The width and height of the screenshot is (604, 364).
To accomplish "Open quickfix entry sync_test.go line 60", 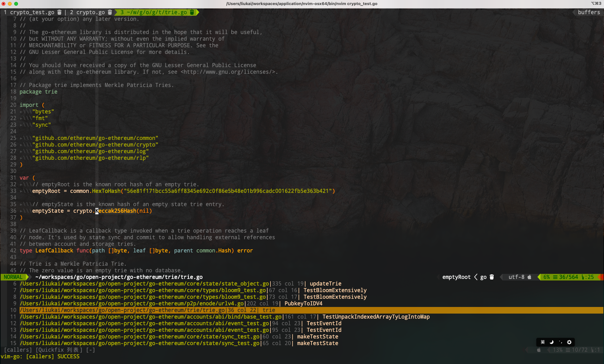I will click(179, 337).
